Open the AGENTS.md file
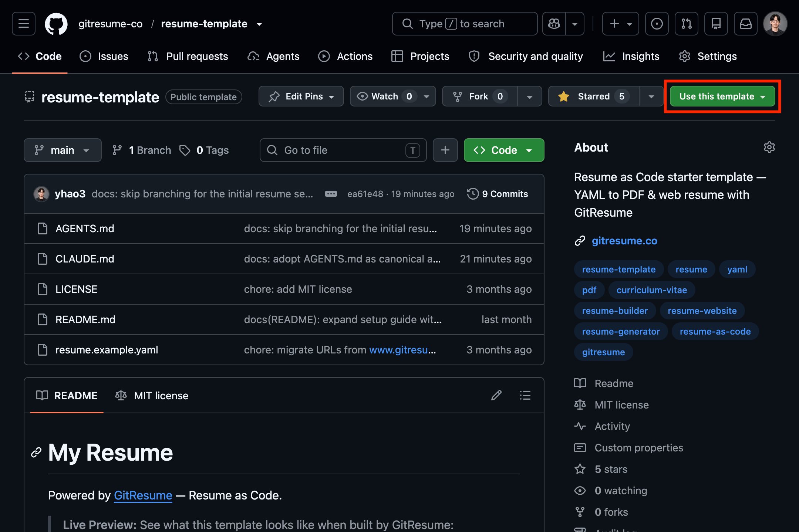This screenshot has width=799, height=532. 85,228
